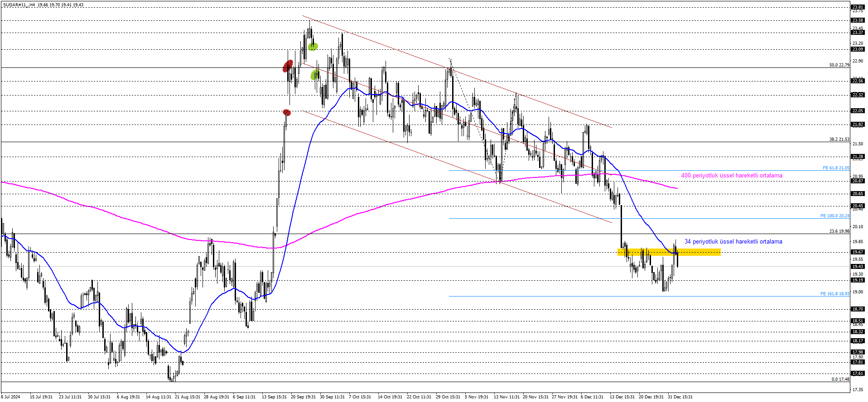Select the 0.0 17.48 Fibonacci level label
Screen dimensions: 868x402
click(840, 379)
